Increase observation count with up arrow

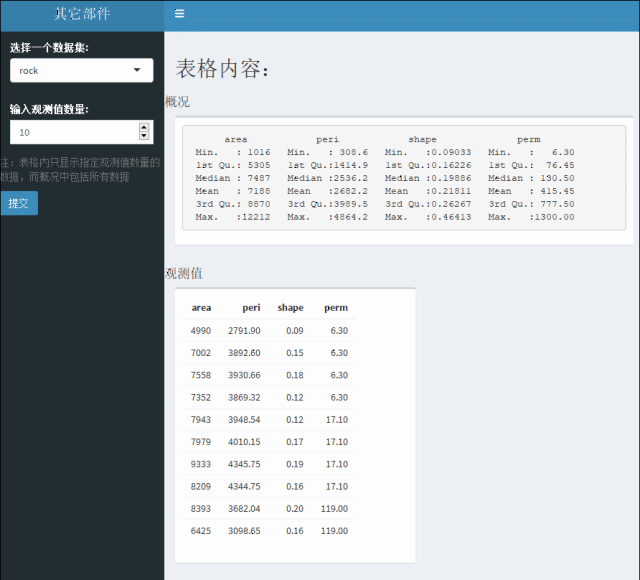tap(144, 127)
